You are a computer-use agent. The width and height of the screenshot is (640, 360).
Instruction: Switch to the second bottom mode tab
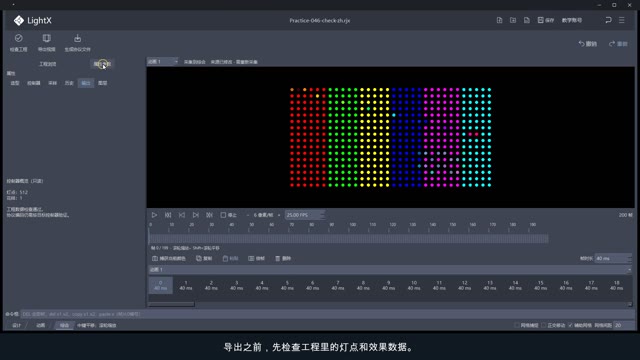pos(40,325)
